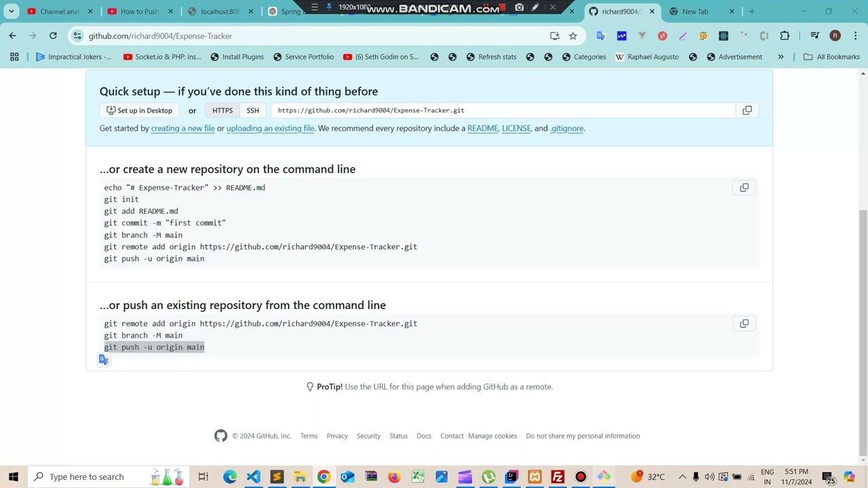Viewport: 868px width, 488px height.
Task: Copy the create new repository commands
Action: (x=744, y=188)
